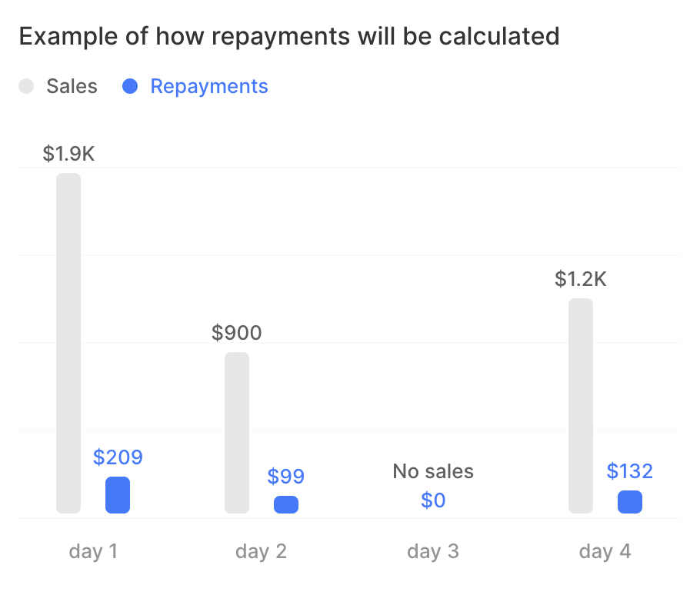Screen dimensions: 700x595
Task: Click the blue Repayments legend dot
Action: (130, 86)
